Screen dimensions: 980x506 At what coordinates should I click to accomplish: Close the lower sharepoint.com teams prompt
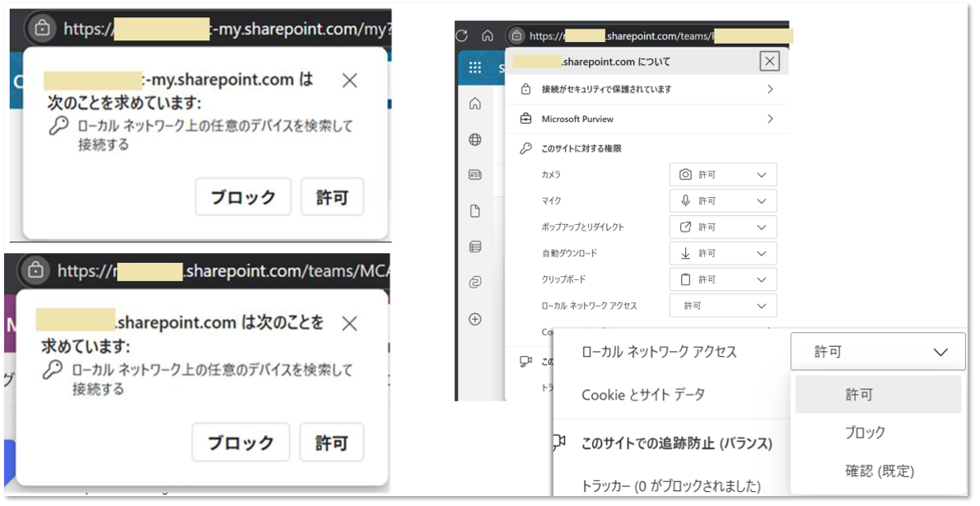point(349,323)
